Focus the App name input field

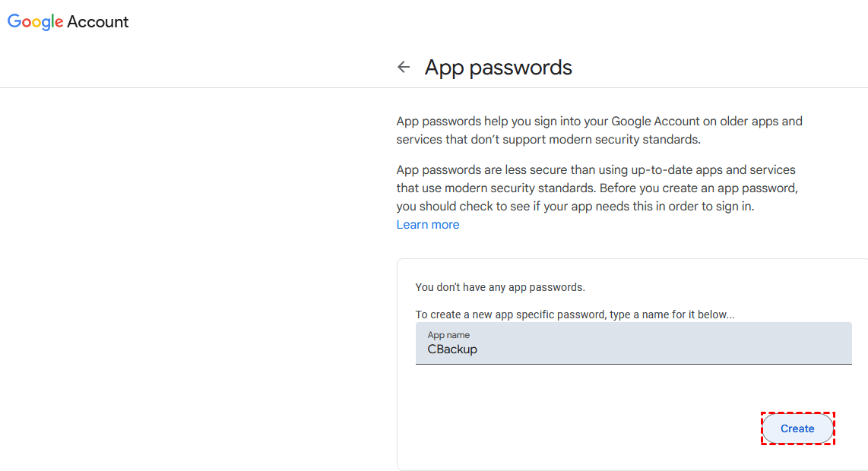(x=633, y=343)
